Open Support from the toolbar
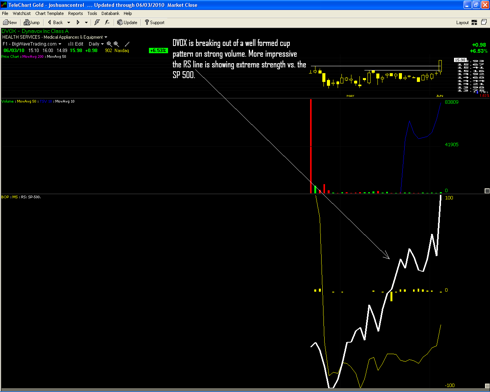 tap(154, 22)
